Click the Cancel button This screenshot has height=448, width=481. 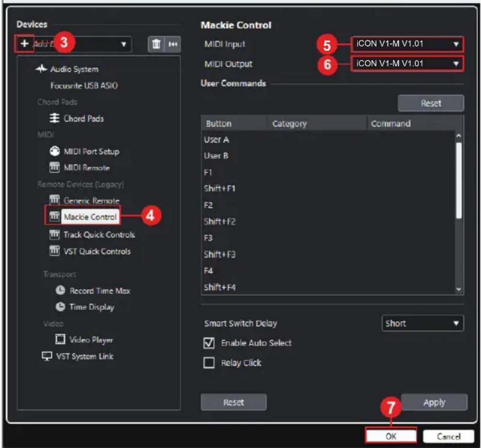coord(448,436)
